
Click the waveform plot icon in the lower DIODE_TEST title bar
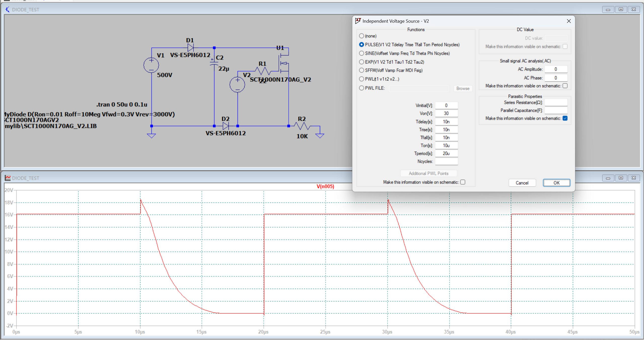[8, 178]
